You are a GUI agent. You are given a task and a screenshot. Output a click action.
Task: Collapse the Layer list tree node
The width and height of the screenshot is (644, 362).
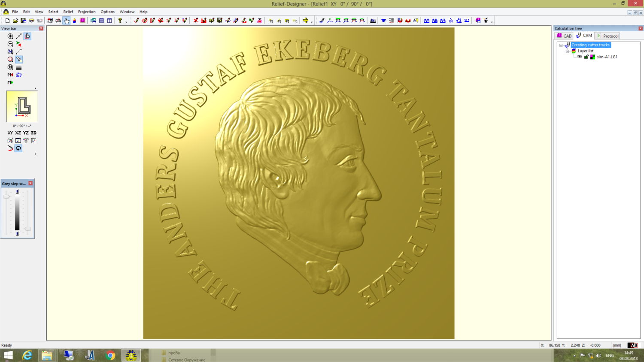[567, 51]
